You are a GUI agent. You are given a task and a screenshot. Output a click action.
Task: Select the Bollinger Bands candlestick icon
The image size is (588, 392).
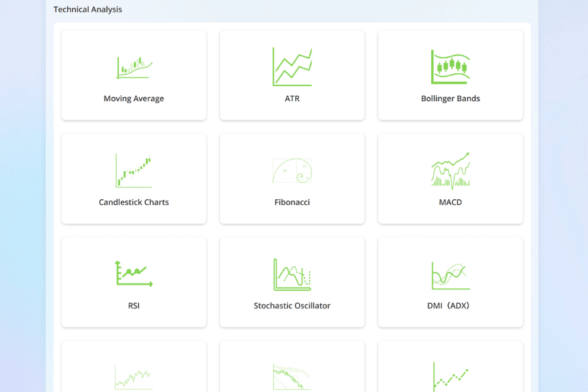[x=450, y=67]
